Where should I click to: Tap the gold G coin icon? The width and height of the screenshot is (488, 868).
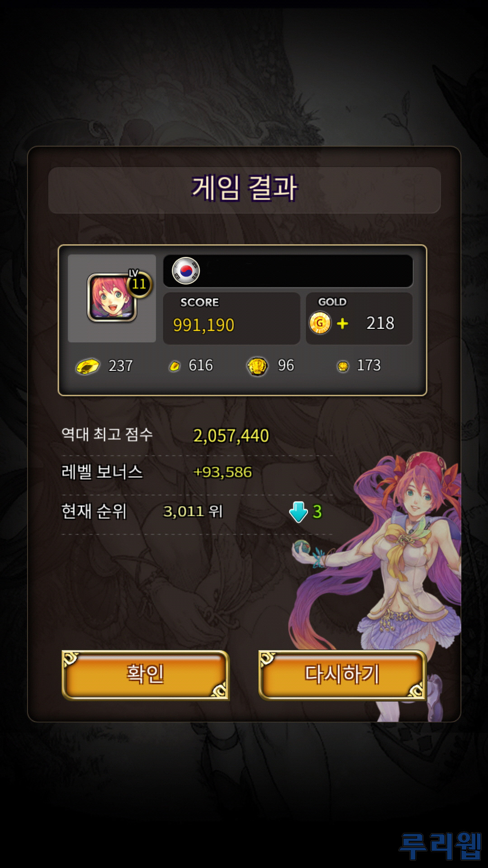pyautogui.click(x=320, y=323)
